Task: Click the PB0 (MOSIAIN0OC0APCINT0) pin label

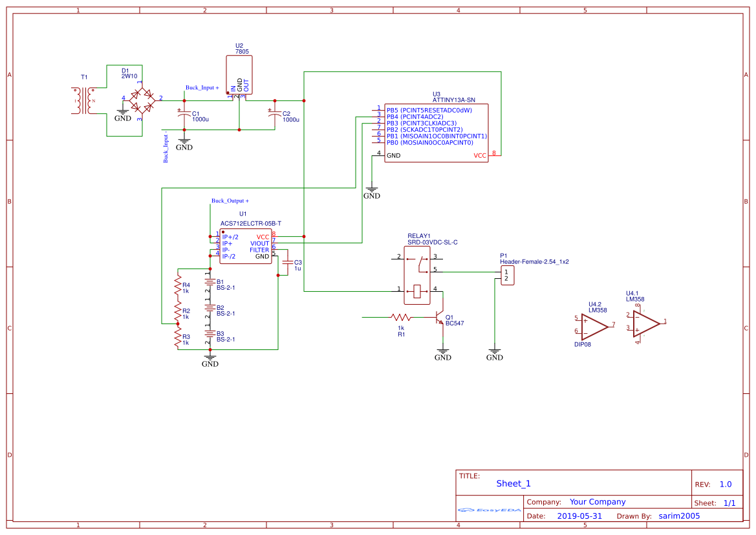Action: (x=429, y=143)
